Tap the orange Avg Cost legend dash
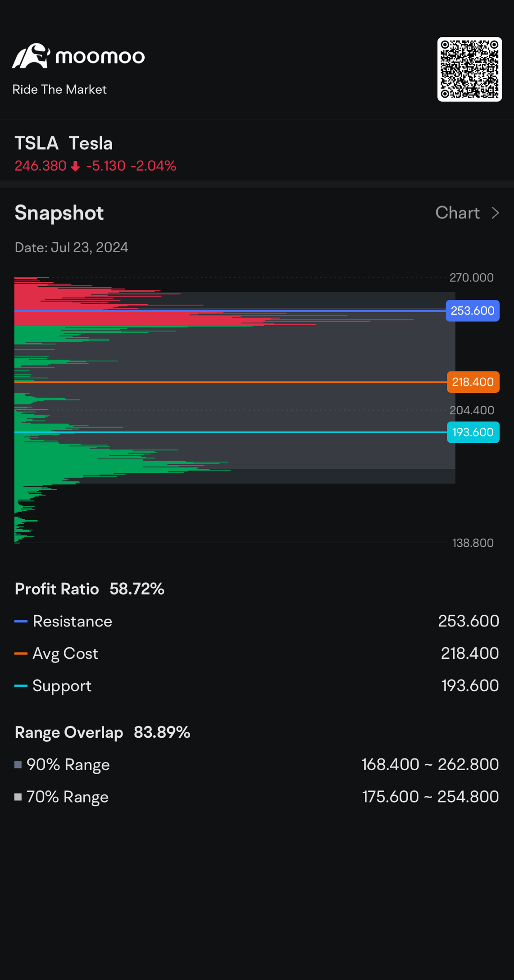Viewport: 514px width, 980px height. (x=21, y=653)
